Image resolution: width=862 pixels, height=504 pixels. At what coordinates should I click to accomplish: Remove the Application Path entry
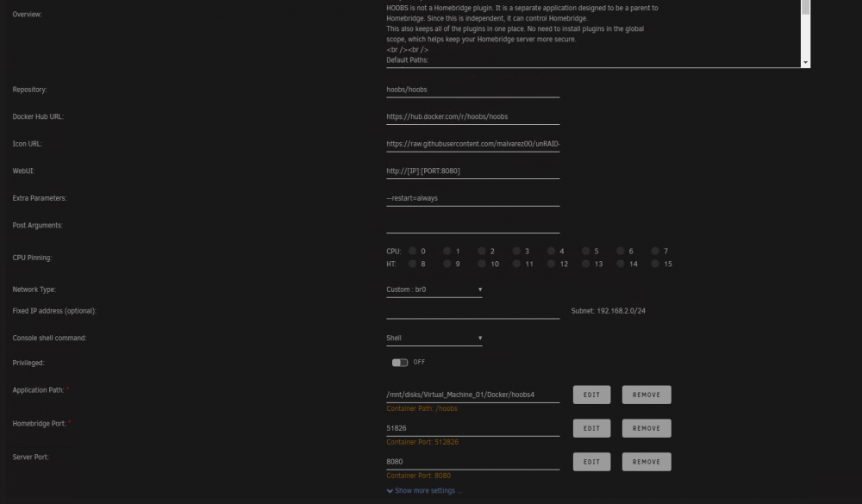tap(646, 395)
